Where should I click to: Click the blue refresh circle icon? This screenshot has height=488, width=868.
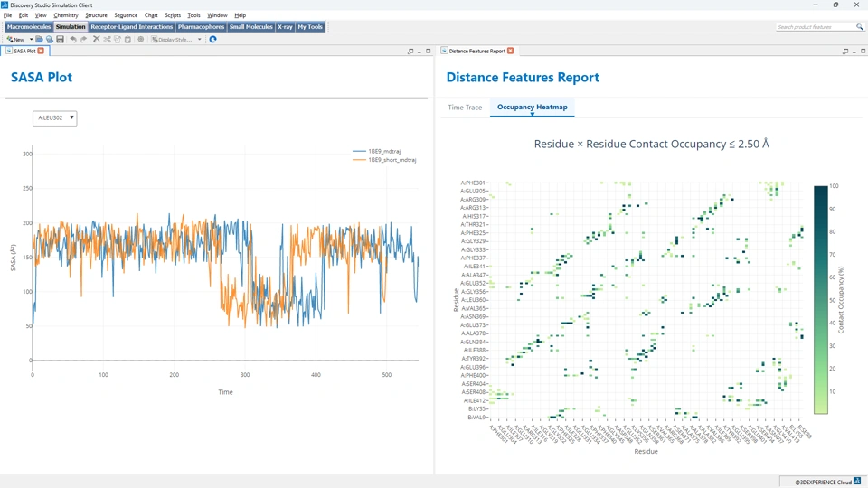click(x=213, y=40)
